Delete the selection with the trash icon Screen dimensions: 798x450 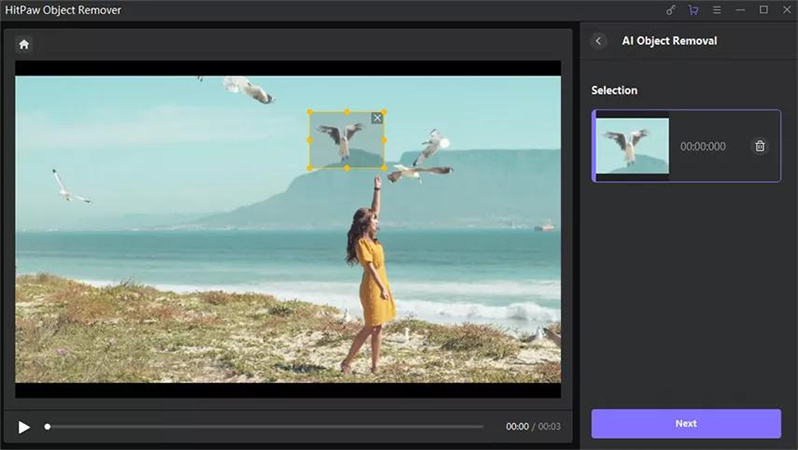click(760, 146)
